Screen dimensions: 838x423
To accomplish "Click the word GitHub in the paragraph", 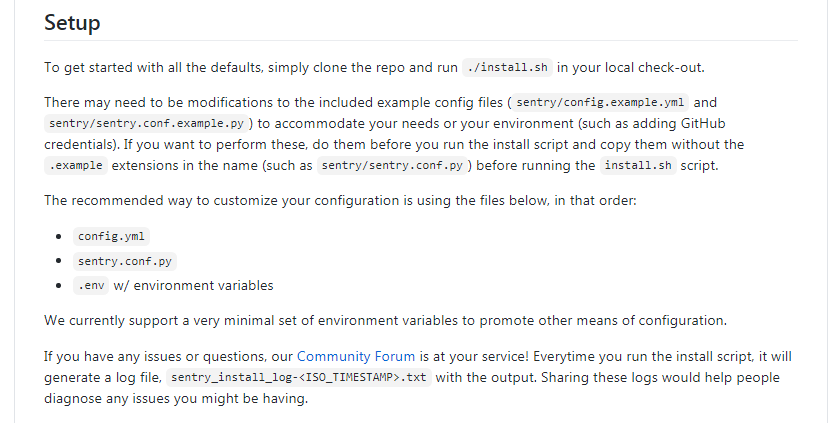I will 703,124.
